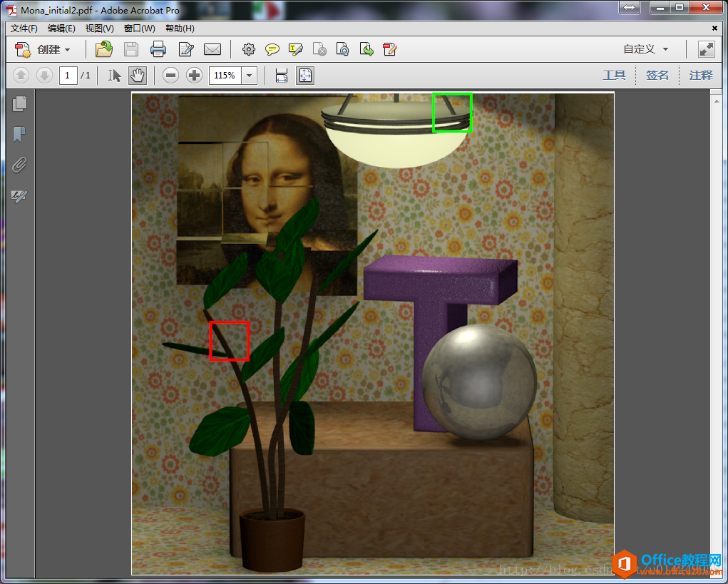
Task: Click the delete page icon
Action: [x=319, y=49]
